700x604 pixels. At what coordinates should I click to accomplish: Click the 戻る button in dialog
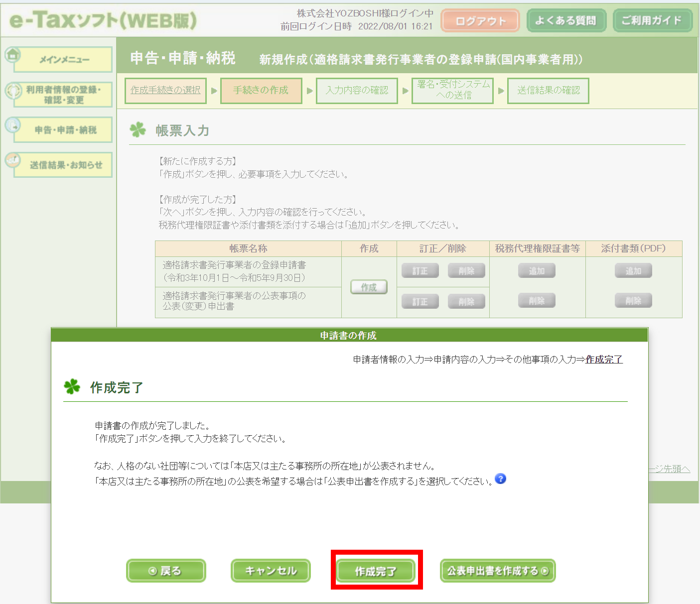point(166,571)
